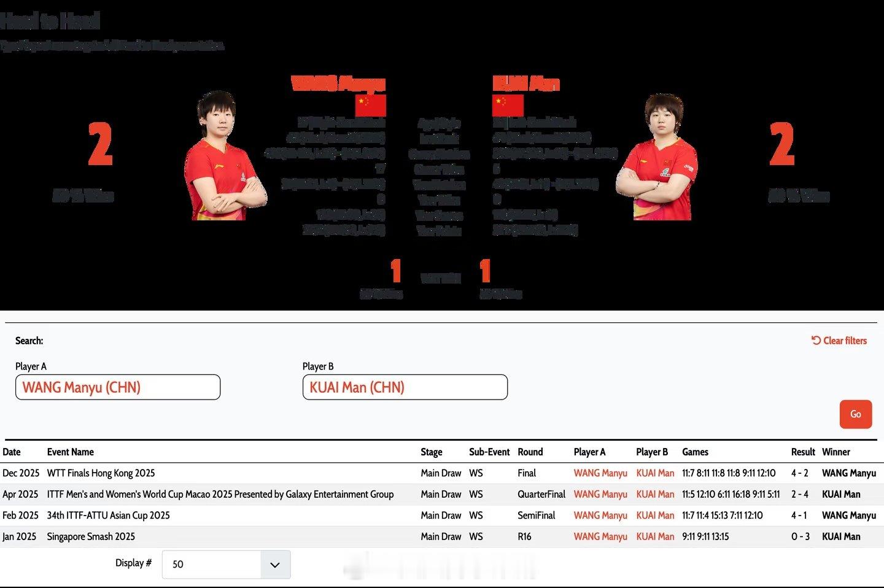This screenshot has width=884, height=588.
Task: Click the Round column header
Action: tap(530, 452)
